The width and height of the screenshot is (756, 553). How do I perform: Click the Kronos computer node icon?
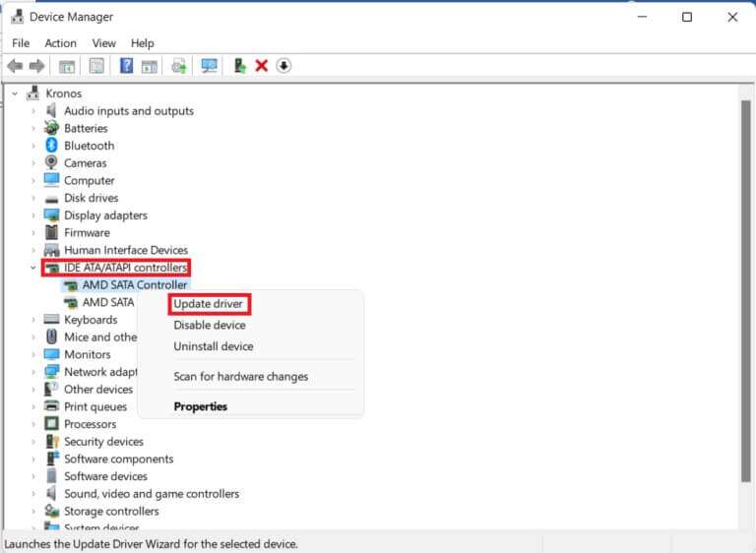[x=32, y=92]
